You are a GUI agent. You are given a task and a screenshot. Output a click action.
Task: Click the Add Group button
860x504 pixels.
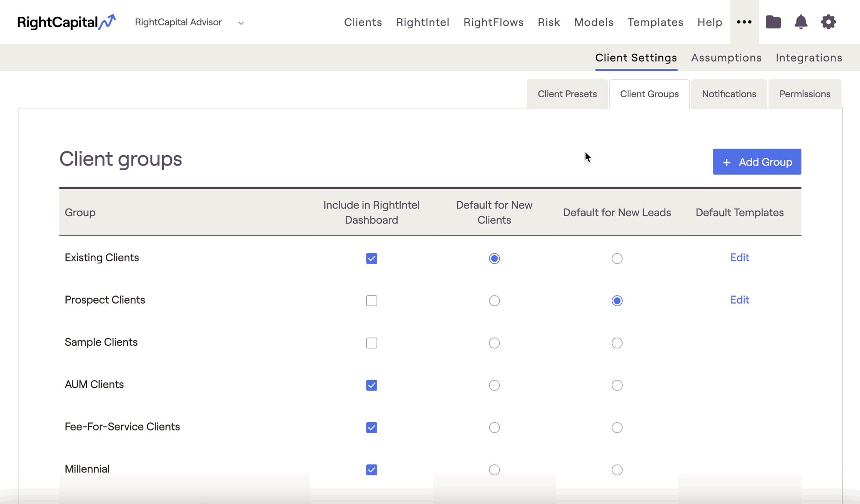[x=757, y=162]
